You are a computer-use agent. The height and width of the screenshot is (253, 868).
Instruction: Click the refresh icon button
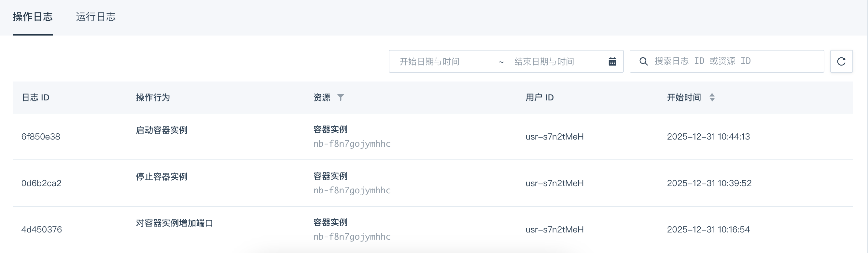tap(841, 61)
